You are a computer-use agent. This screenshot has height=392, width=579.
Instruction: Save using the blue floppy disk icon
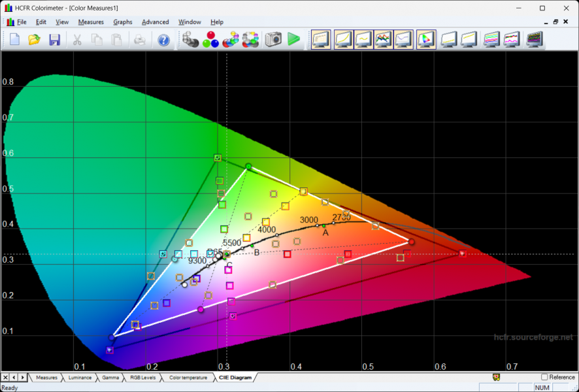click(x=54, y=40)
